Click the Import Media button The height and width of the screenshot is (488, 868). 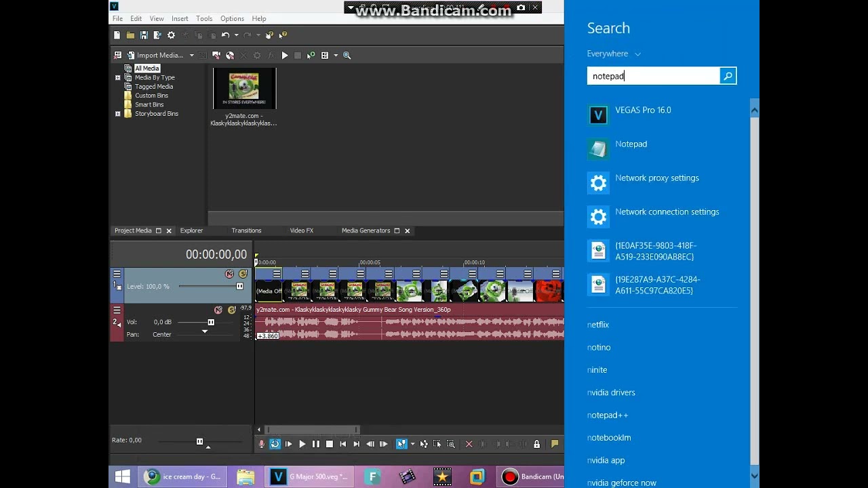155,56
